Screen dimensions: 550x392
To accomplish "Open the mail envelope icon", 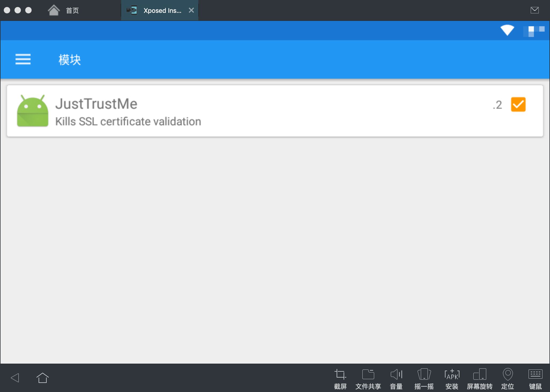I will [x=534, y=10].
